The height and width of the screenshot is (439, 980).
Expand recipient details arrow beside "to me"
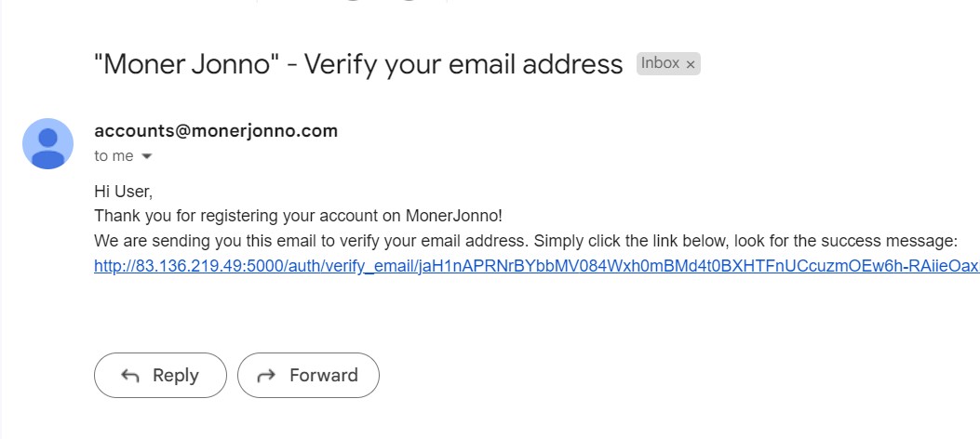146,156
